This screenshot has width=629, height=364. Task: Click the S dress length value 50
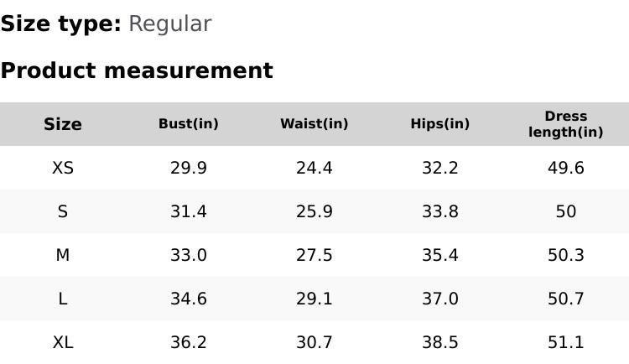pos(566,211)
